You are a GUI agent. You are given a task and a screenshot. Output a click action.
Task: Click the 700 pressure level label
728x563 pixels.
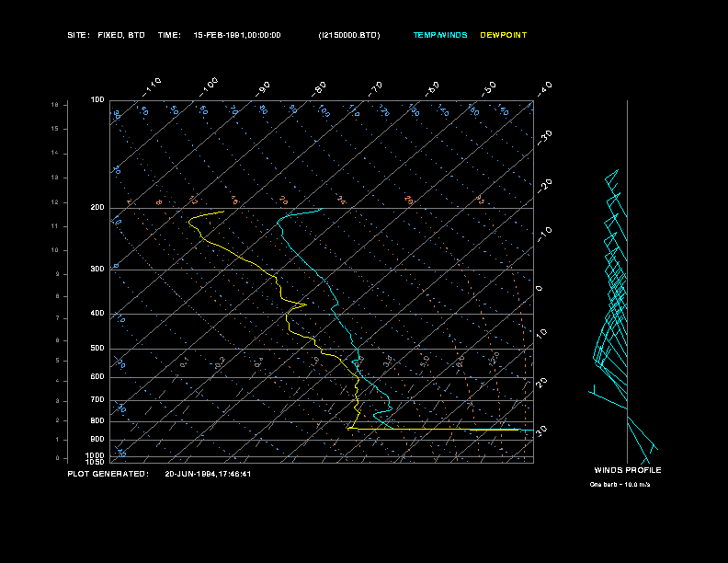[97, 399]
